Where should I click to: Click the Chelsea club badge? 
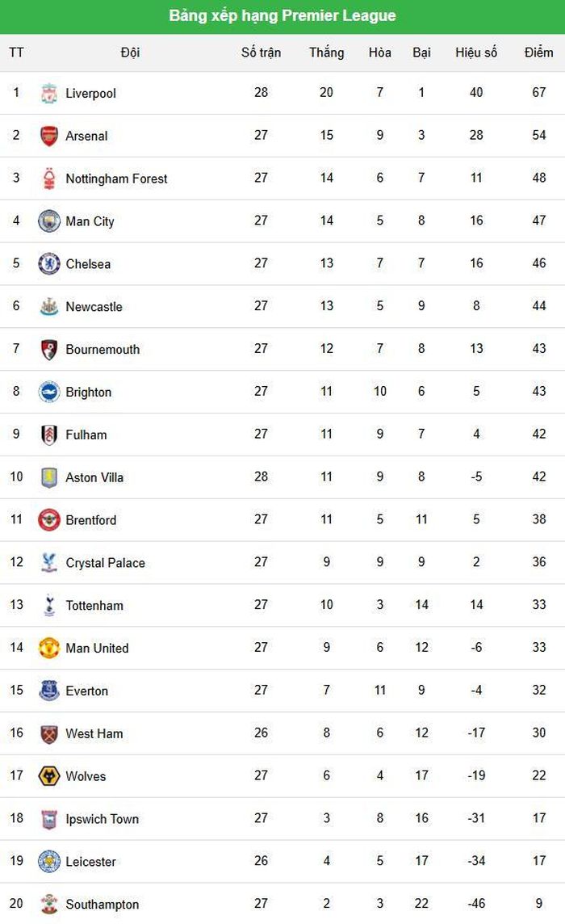click(x=49, y=263)
